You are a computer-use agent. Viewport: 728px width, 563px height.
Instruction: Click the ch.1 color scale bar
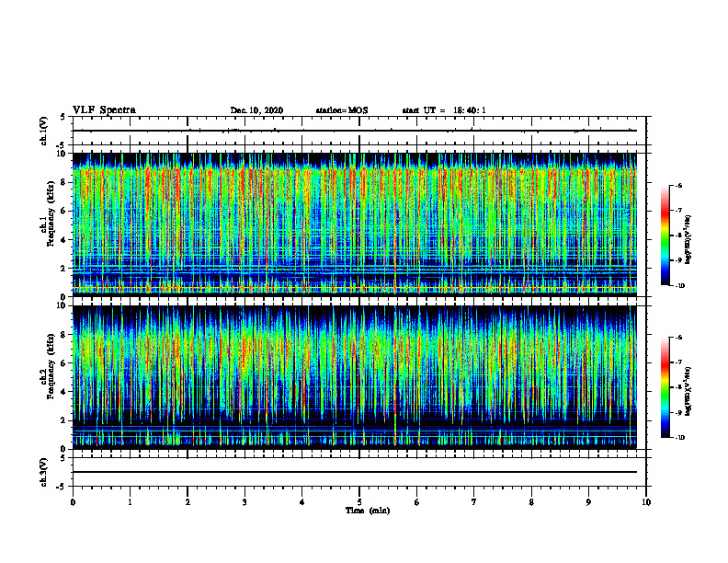pos(665,236)
